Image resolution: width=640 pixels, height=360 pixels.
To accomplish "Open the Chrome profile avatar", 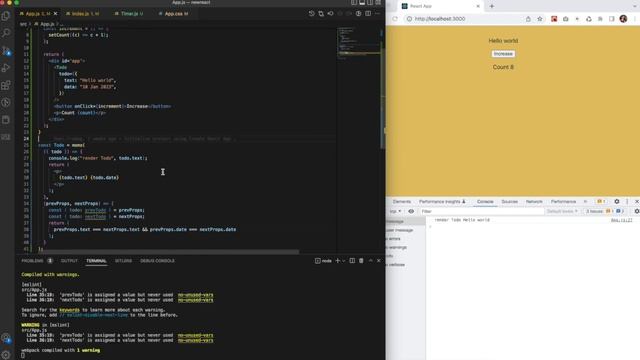I will 623,19.
